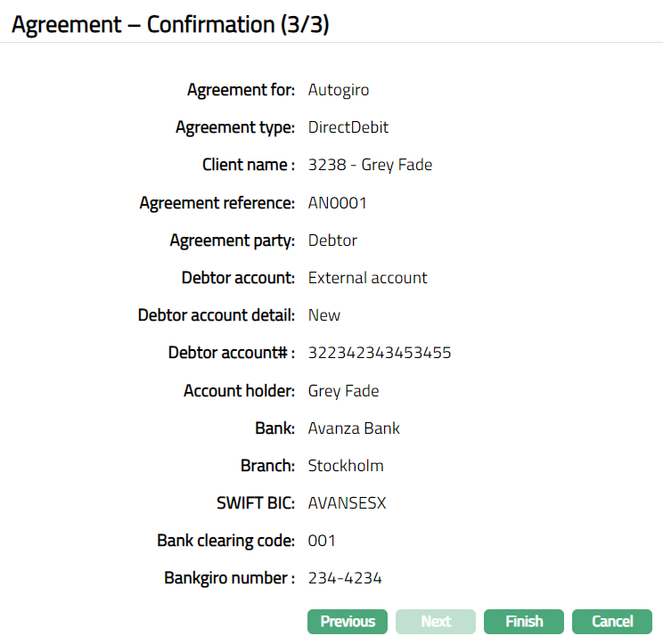663x644 pixels.
Task: Click the Avanza Bank value
Action: coord(354,428)
